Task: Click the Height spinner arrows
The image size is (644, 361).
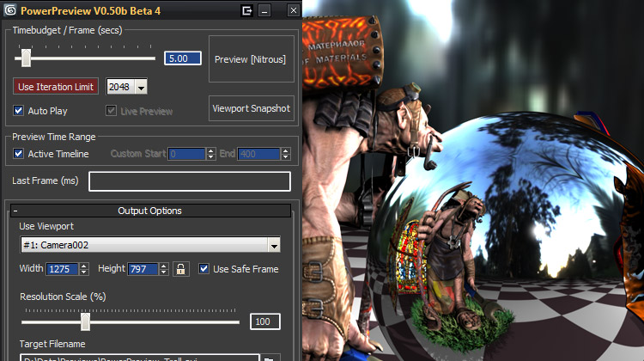Action: point(163,269)
